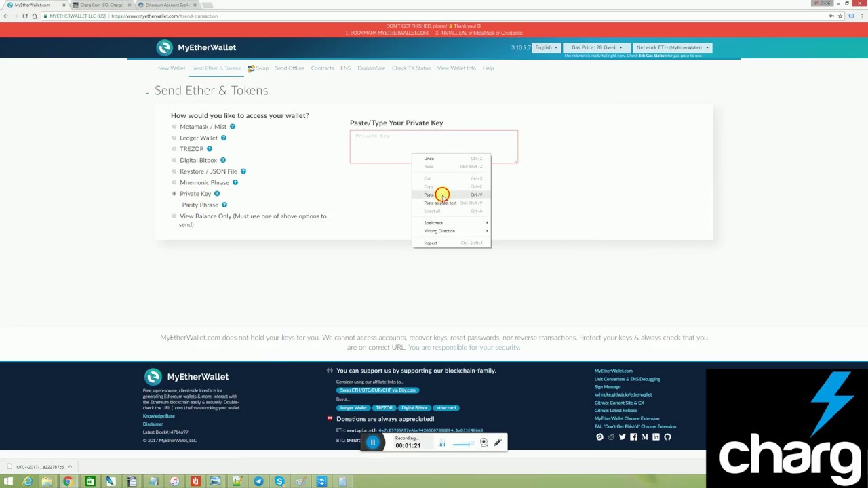Open Unit Converters & ENS Debugging link
This screenshot has width=868, height=488.
point(627,379)
